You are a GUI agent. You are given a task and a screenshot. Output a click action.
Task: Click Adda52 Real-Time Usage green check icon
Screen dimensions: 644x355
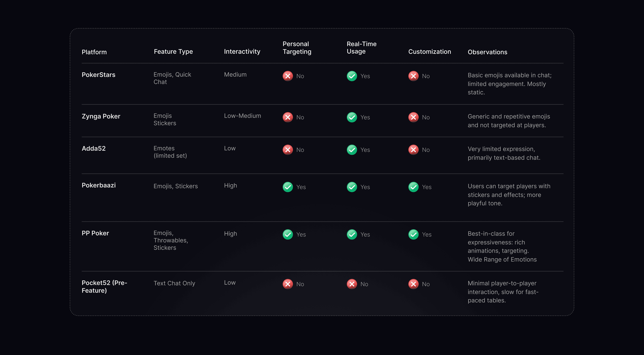(352, 150)
